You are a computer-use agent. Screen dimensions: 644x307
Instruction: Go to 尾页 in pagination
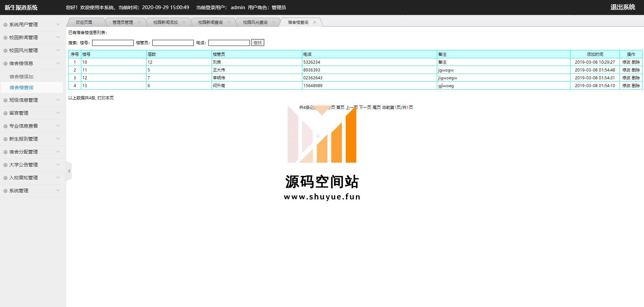pos(376,107)
